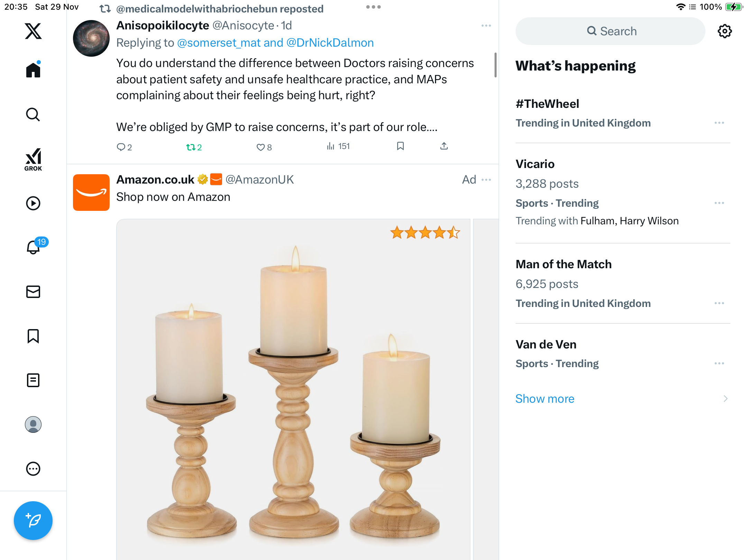This screenshot has height=560, width=747.
Task: Tap the compose new post button
Action: pyautogui.click(x=33, y=521)
